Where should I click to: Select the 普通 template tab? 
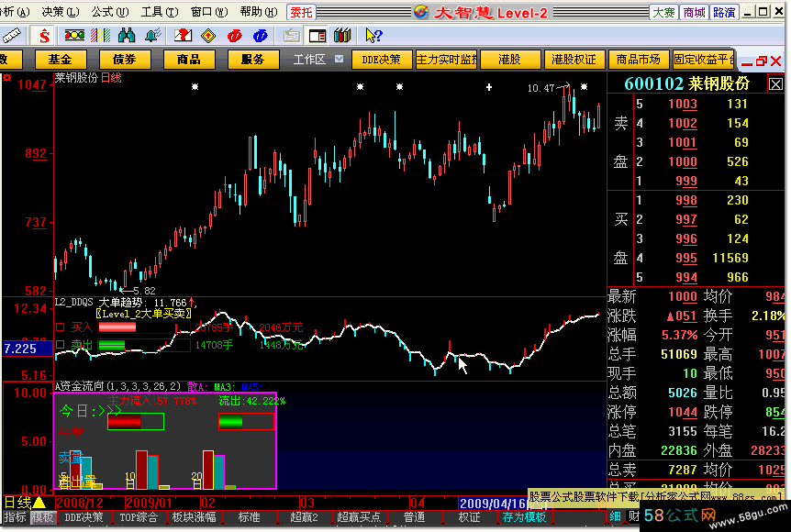click(x=414, y=517)
